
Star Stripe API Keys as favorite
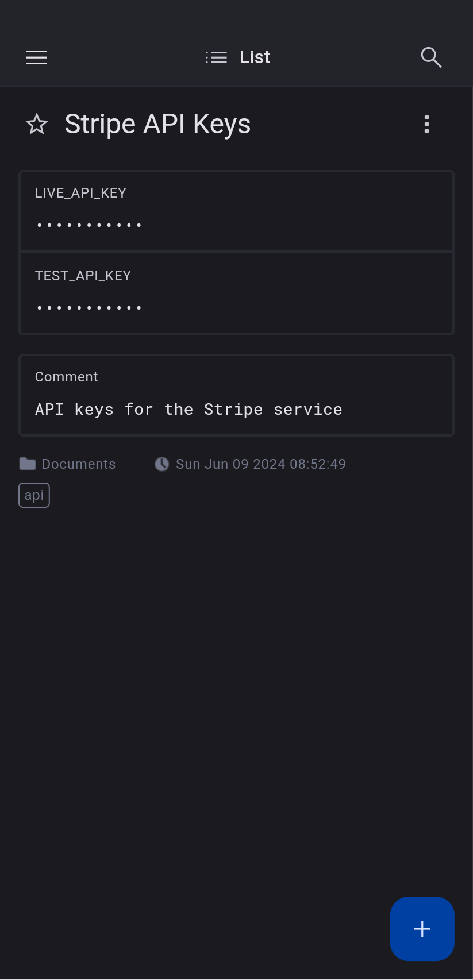(37, 124)
